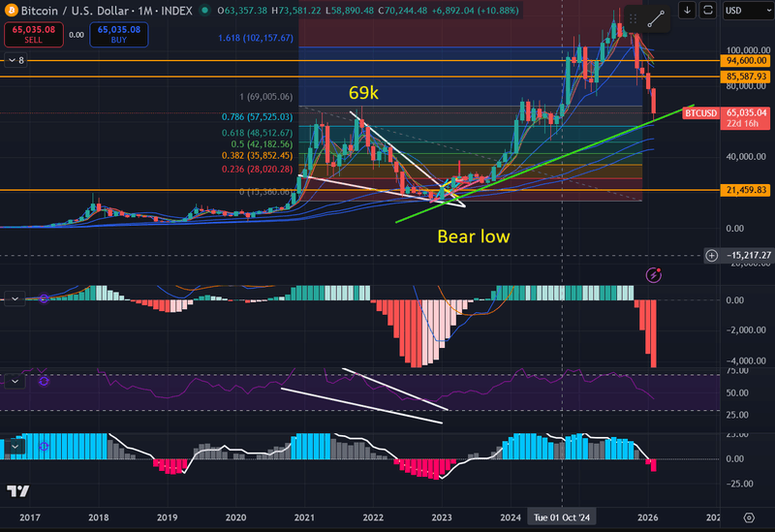Click the plus icon beside -15,217.27
Screen dimensions: 775x532
[x=711, y=255]
